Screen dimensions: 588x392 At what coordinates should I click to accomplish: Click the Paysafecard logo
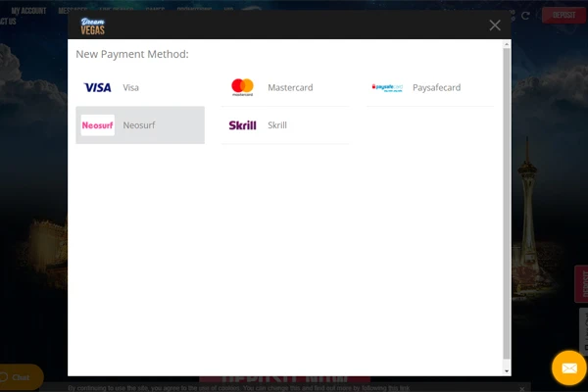coord(387,87)
